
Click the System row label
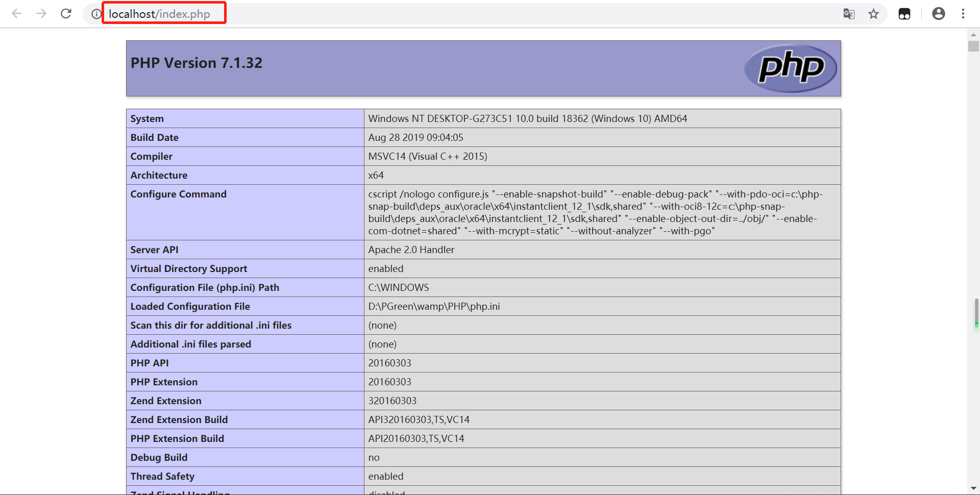coord(147,118)
